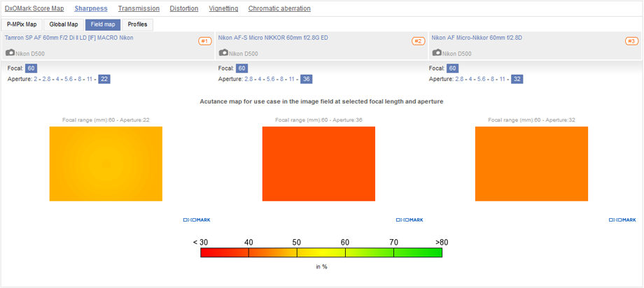Set Nikon AF f/2.8D aperture to 8
This screenshot has height=288, width=644.
pos(492,79)
